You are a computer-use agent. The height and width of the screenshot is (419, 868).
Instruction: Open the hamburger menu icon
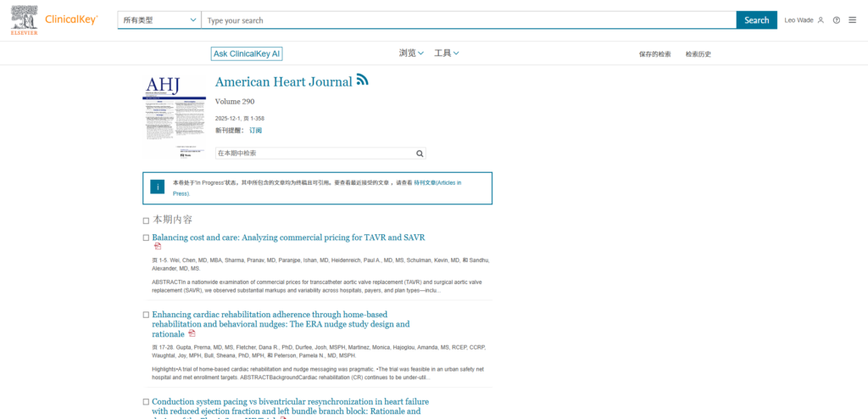(852, 20)
